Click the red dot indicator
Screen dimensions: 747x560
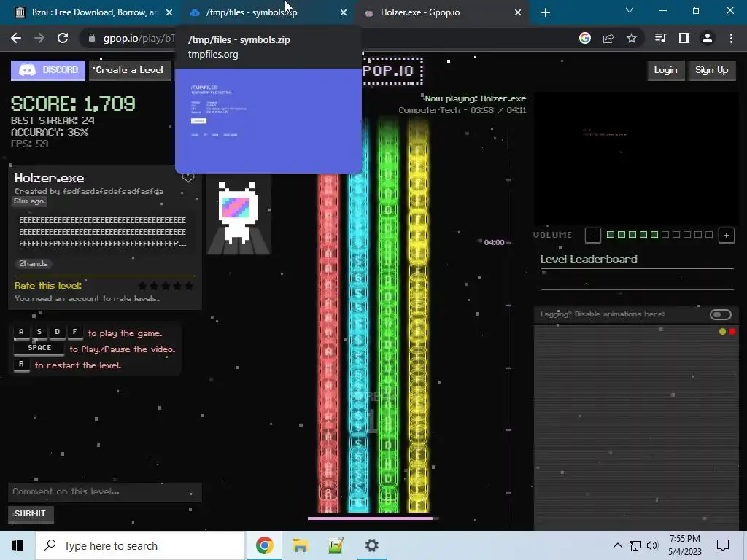coord(732,332)
